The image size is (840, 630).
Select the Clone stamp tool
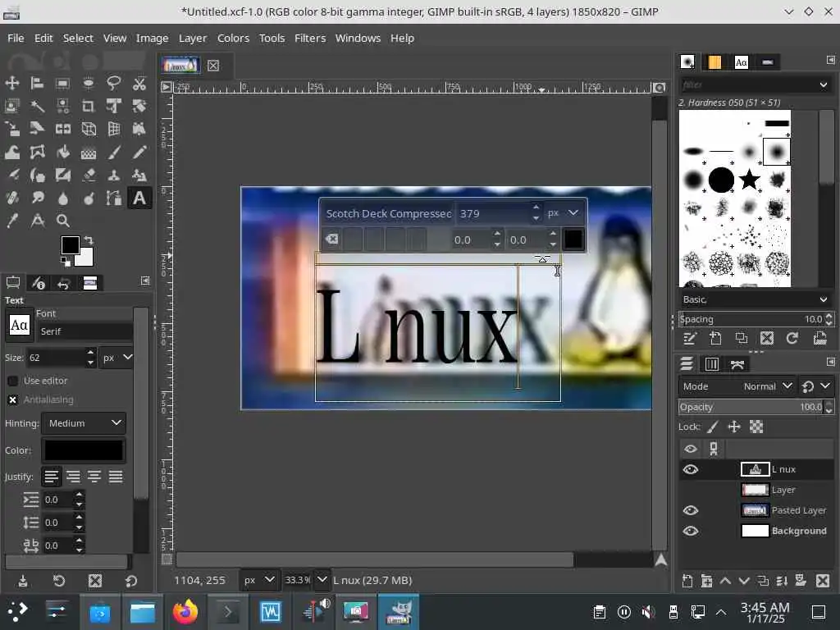[x=113, y=176]
